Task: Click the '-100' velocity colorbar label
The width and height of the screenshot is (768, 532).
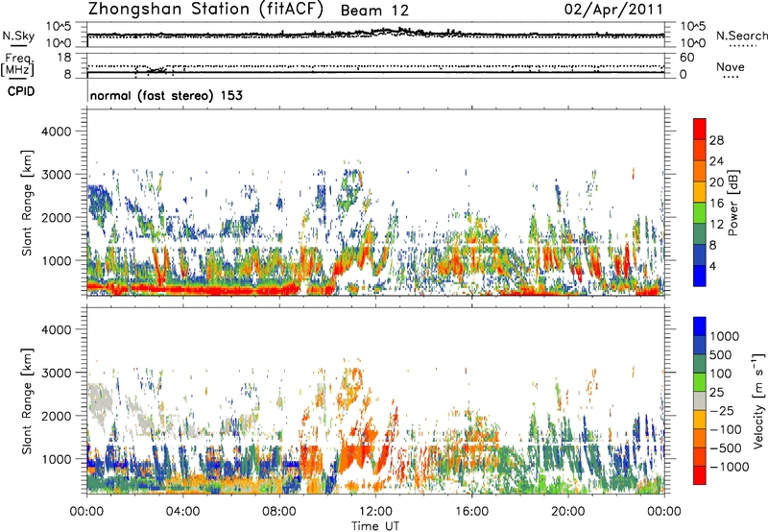Action: pos(726,429)
